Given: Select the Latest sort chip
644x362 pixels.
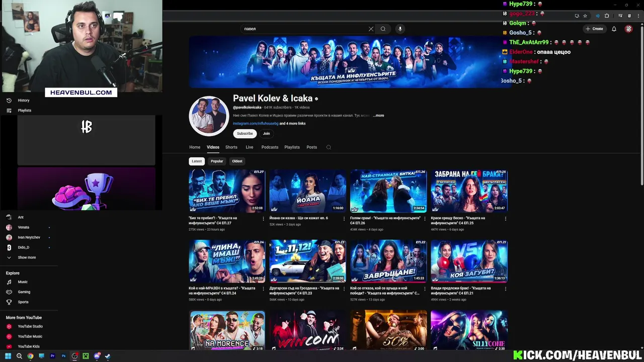Looking at the screenshot, I should (x=197, y=161).
